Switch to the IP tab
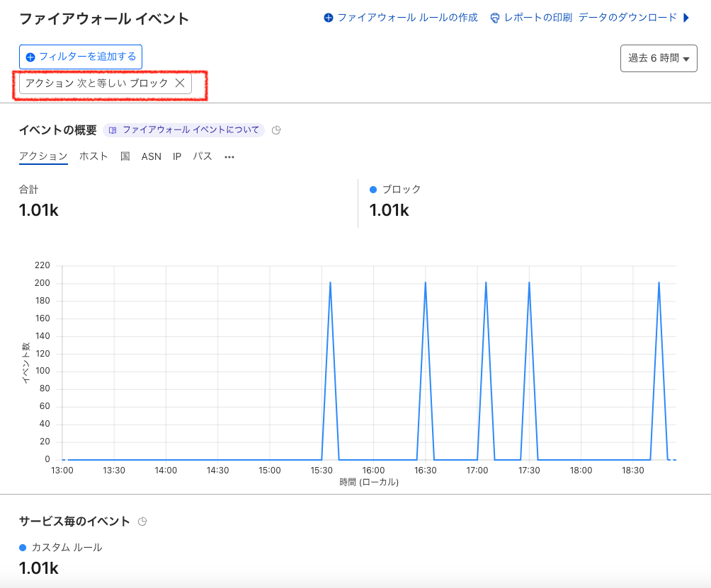The height and width of the screenshot is (588, 711). coord(176,156)
